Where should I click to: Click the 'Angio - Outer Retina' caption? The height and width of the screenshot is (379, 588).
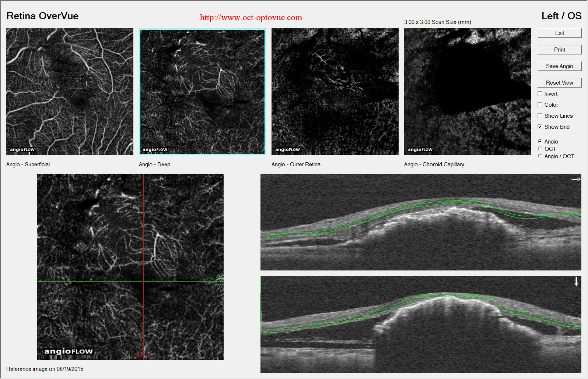(x=296, y=164)
